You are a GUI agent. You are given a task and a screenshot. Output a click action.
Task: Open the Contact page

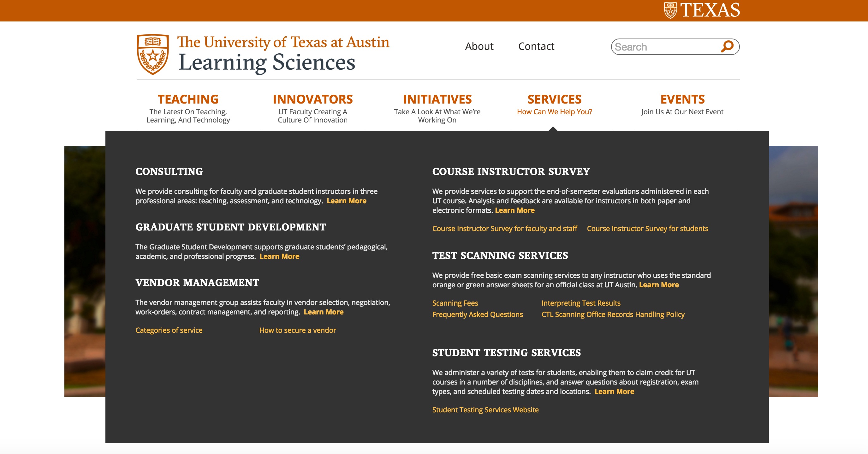tap(536, 46)
